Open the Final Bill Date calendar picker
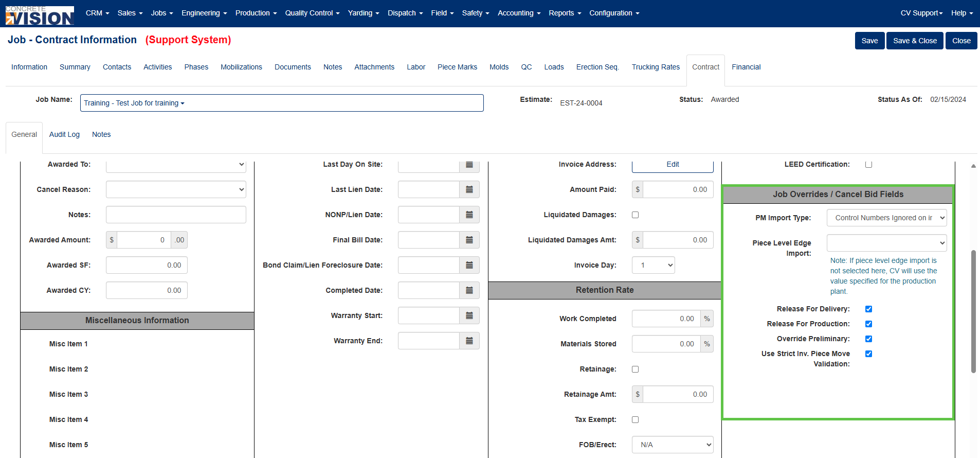Viewport: 980px width, 458px height. [469, 240]
